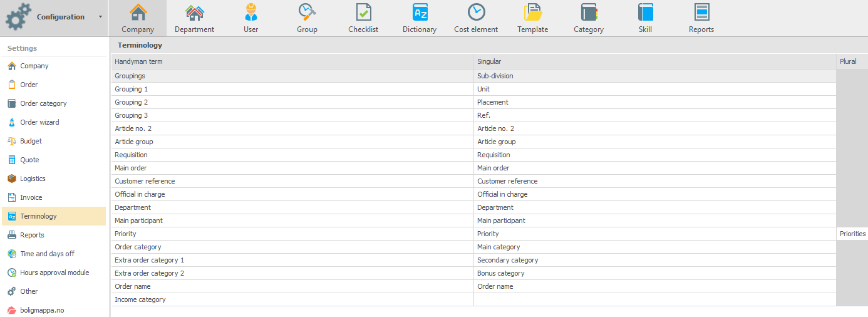Select the Extra order category 1 term
This screenshot has height=317, width=868.
tap(292, 260)
